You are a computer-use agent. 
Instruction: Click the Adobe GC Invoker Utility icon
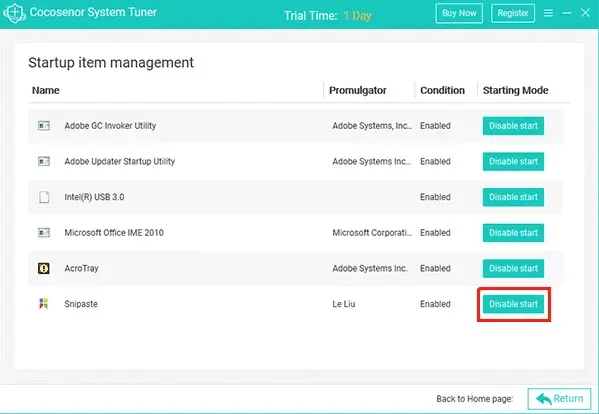click(44, 126)
